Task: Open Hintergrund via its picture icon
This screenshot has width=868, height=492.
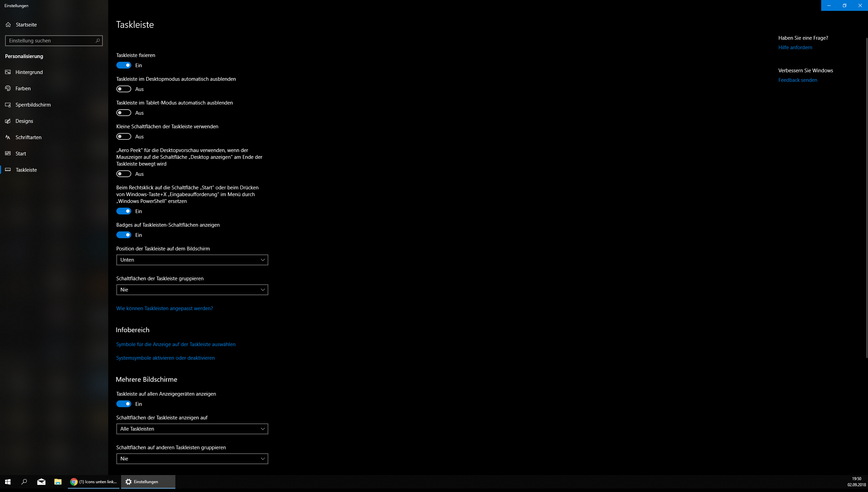Action: pos(8,72)
